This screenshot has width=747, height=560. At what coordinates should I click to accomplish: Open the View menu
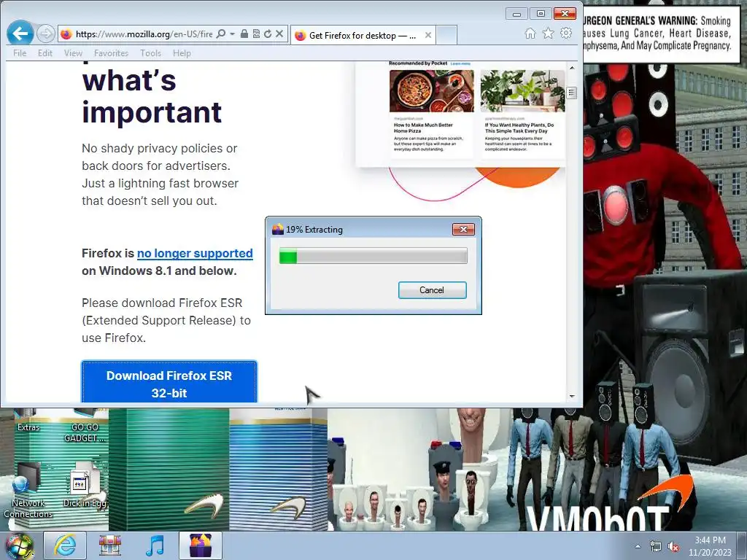click(74, 52)
